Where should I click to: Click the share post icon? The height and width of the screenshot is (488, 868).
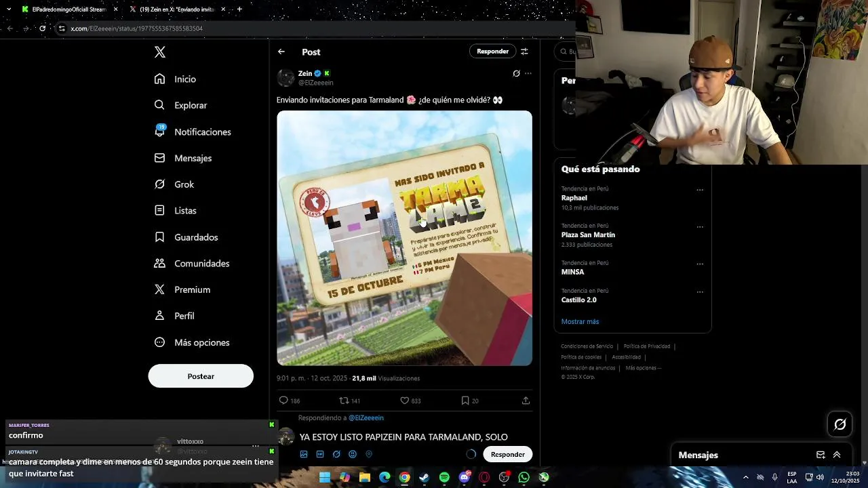(526, 401)
